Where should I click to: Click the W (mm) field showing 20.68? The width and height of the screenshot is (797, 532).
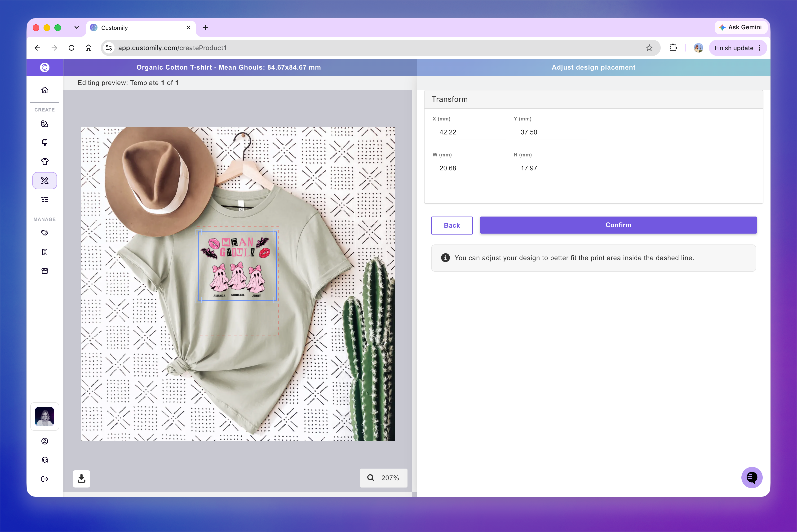(x=472, y=168)
